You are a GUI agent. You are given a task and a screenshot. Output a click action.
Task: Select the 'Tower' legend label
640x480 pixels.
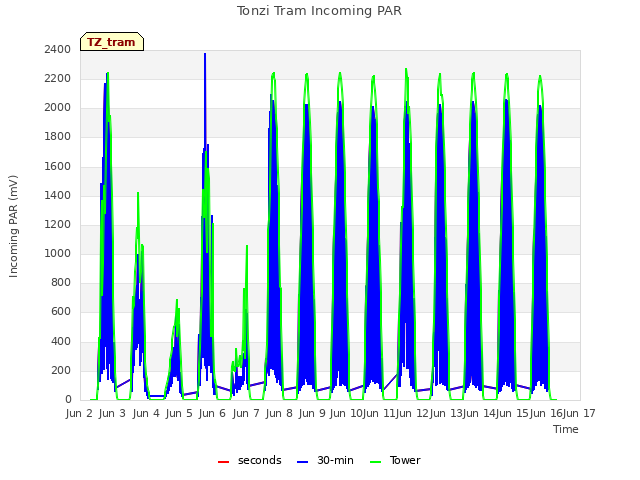click(x=405, y=460)
